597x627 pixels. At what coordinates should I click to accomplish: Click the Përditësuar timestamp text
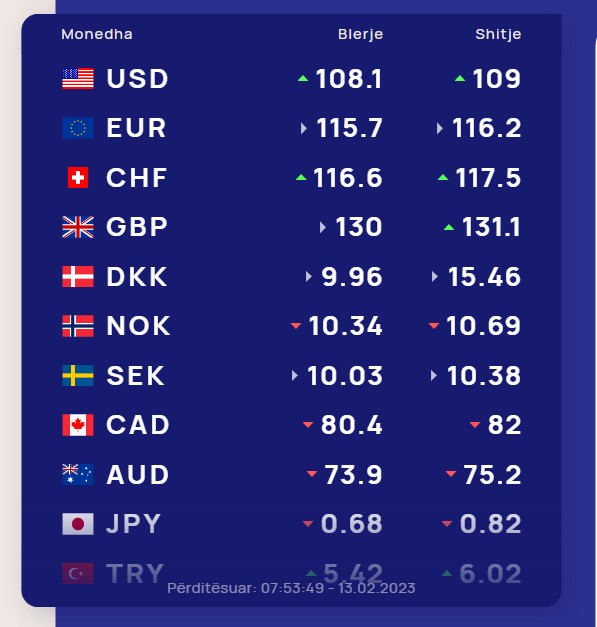[x=291, y=588]
